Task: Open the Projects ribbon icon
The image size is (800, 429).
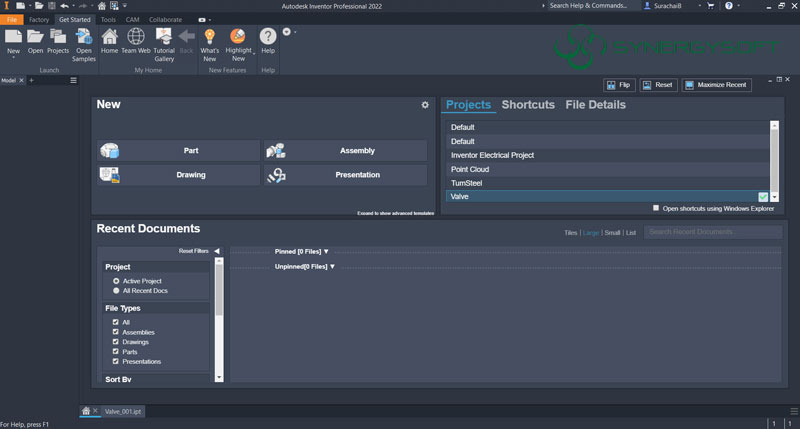Action: [58, 37]
